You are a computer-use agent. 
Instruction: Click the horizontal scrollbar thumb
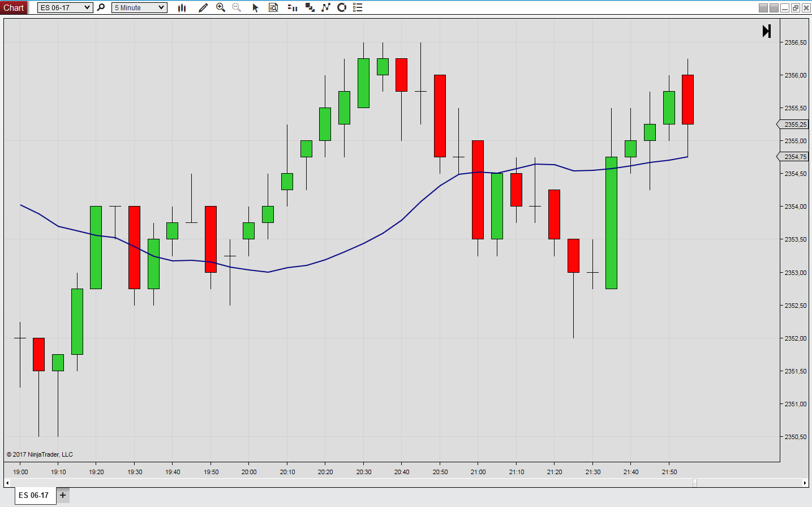click(x=695, y=483)
